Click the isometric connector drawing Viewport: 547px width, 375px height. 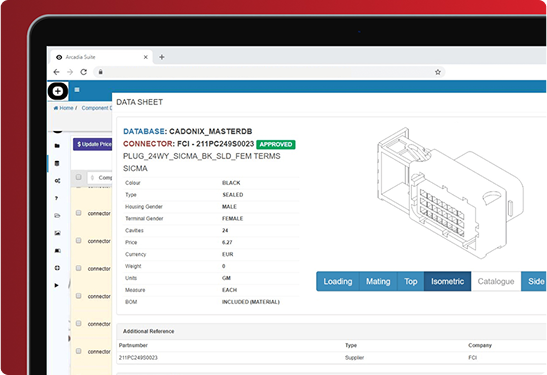[x=450, y=193]
